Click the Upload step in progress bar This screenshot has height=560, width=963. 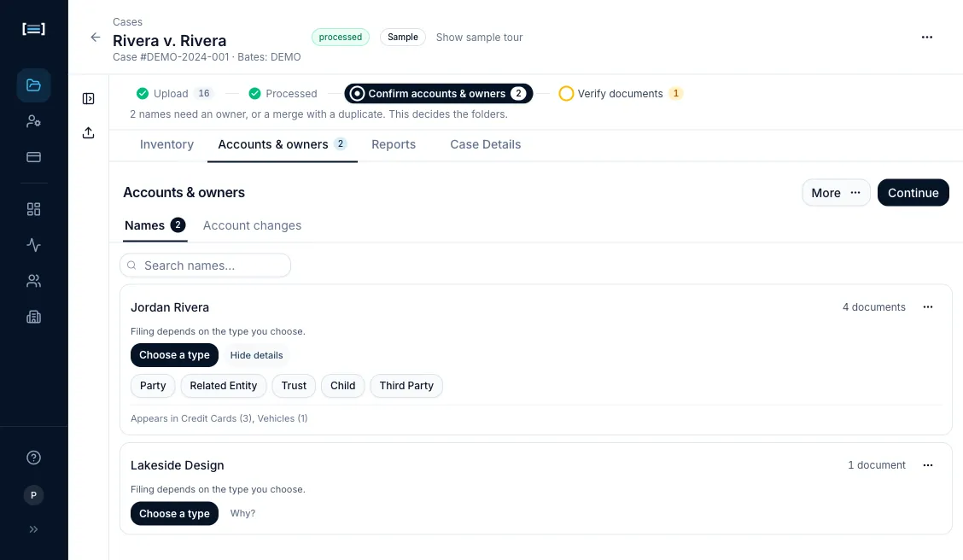[174, 93]
